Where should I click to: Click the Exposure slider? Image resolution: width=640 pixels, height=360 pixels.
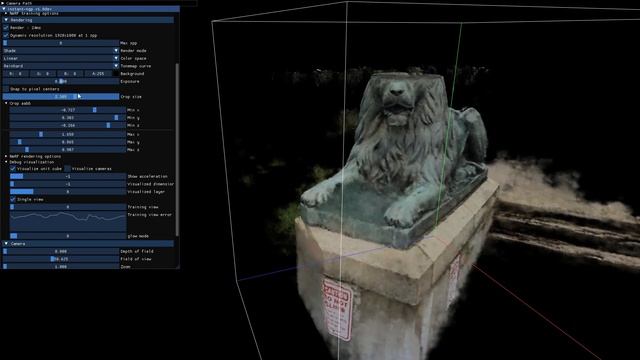pyautogui.click(x=61, y=81)
